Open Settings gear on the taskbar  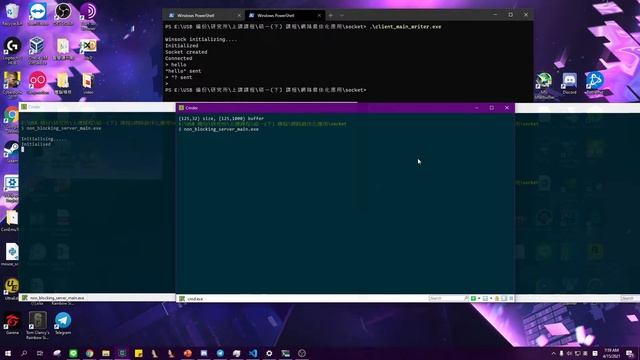pyautogui.click(x=269, y=353)
